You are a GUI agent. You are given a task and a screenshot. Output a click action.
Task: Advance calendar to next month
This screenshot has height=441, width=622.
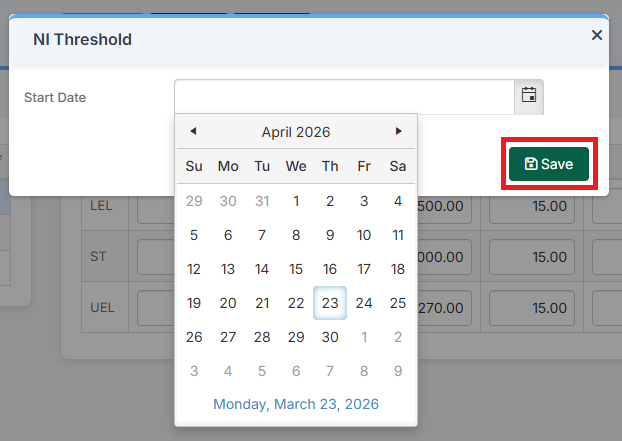tap(399, 131)
